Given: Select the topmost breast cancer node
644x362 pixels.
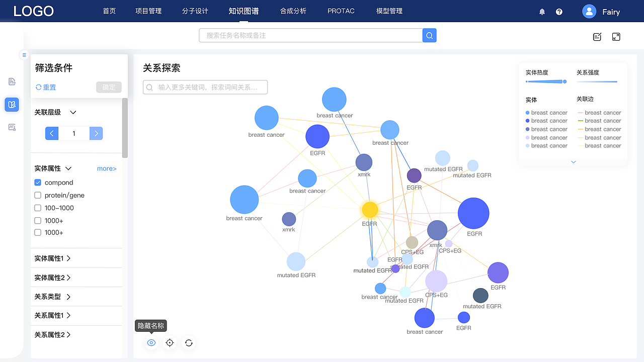Looking at the screenshot, I should pyautogui.click(x=334, y=99).
